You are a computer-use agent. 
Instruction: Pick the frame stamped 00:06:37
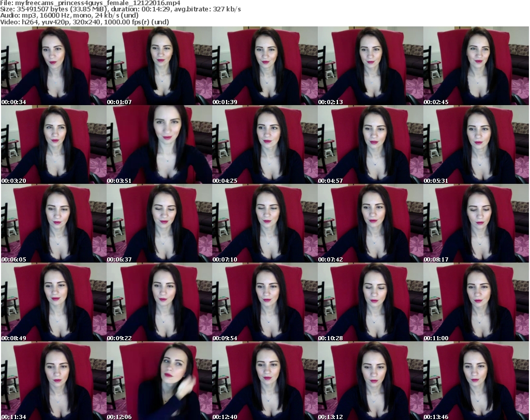pos(159,223)
